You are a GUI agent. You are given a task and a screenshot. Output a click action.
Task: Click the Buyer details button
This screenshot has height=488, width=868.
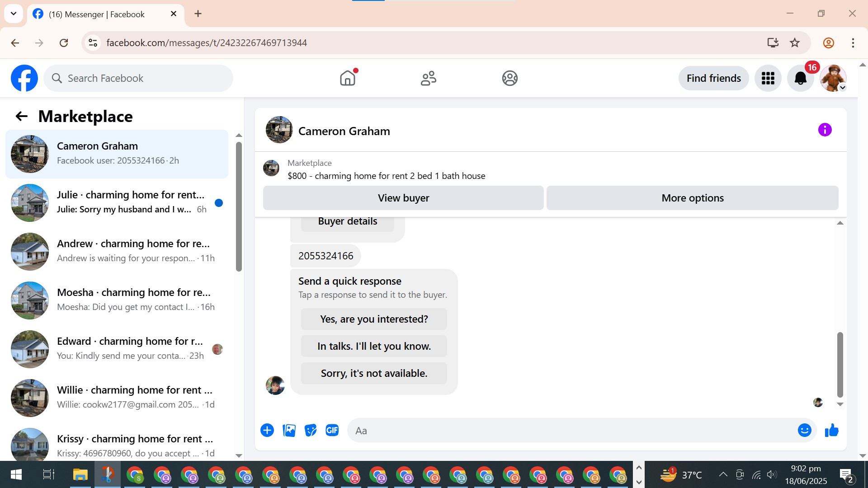[x=347, y=222]
